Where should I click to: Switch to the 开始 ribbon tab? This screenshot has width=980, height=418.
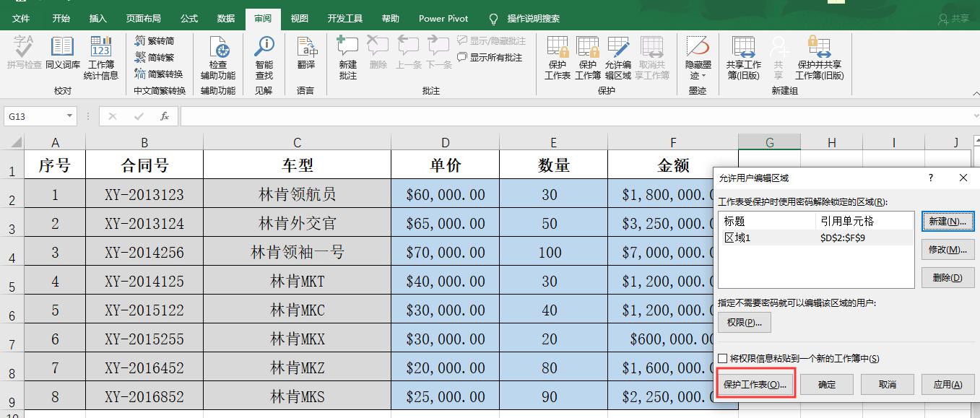pos(61,18)
